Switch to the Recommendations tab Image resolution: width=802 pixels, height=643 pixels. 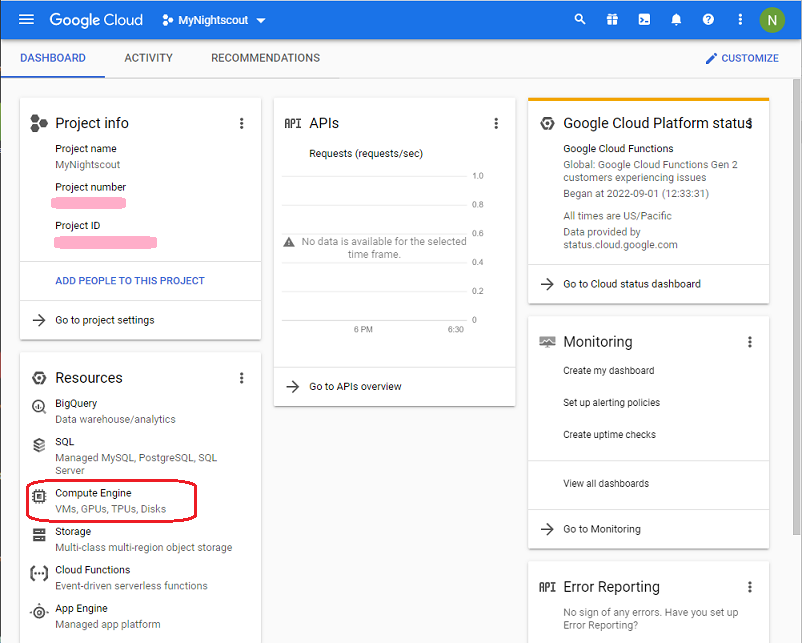pos(265,58)
